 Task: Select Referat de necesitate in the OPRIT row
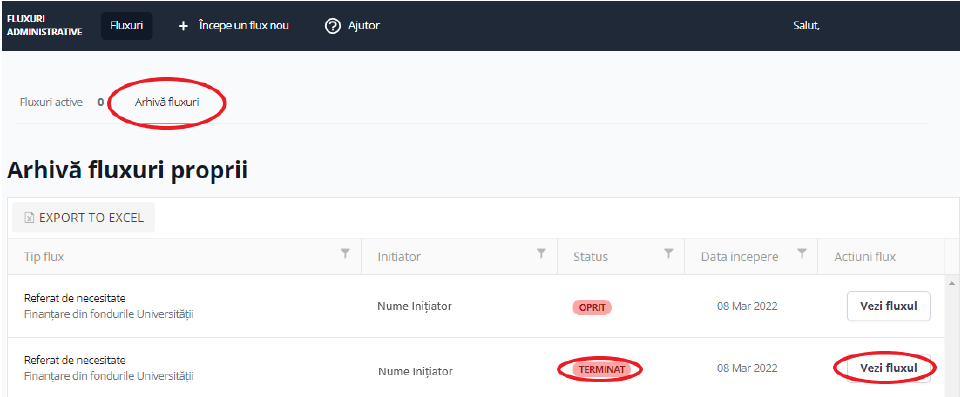75,298
